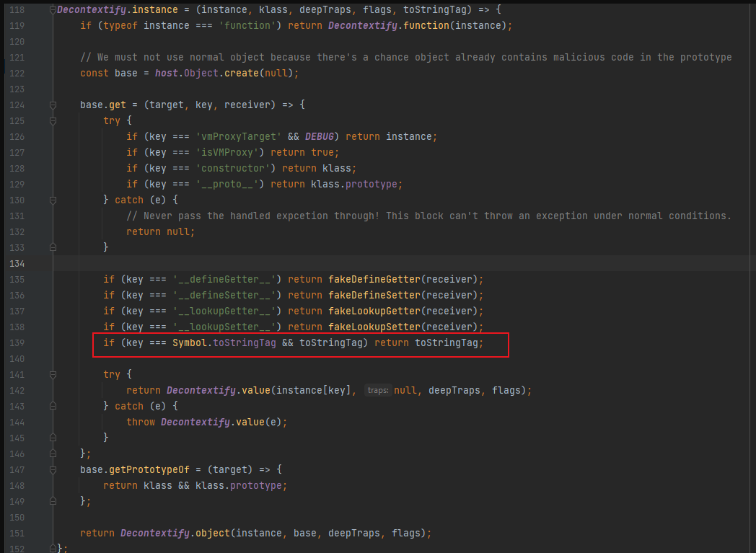Viewport: 756px width, 553px height.
Task: Click line number 120 in the gutter
Action: pyautogui.click(x=17, y=41)
